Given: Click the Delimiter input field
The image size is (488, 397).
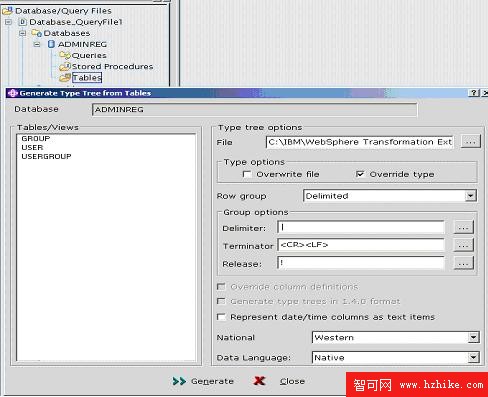Looking at the screenshot, I should (x=361, y=227).
